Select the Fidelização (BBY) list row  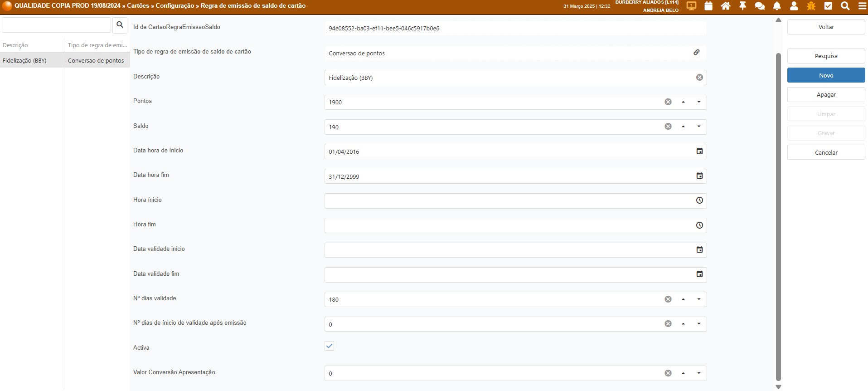(65, 60)
